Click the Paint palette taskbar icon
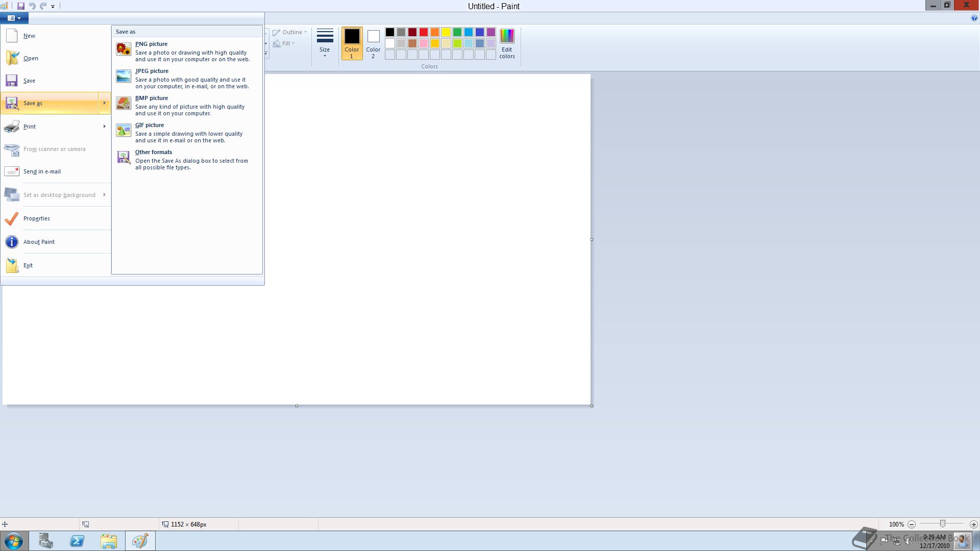980x551 pixels. pos(140,541)
